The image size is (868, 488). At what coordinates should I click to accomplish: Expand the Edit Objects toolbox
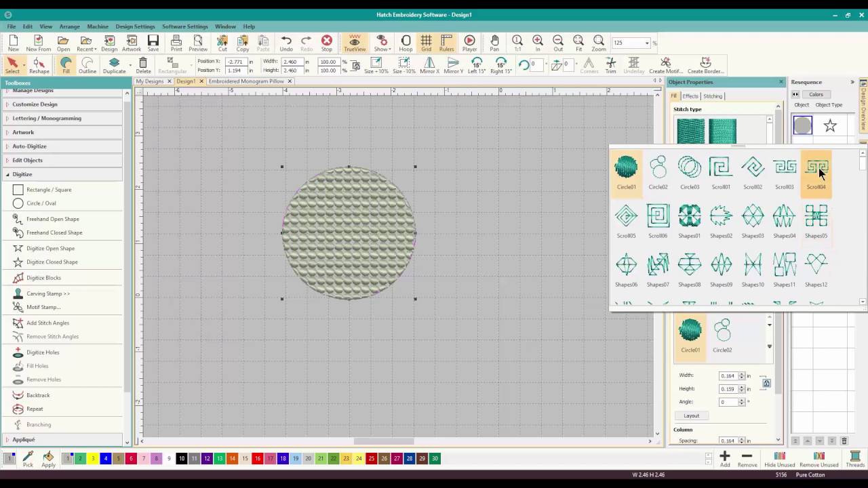click(63, 160)
